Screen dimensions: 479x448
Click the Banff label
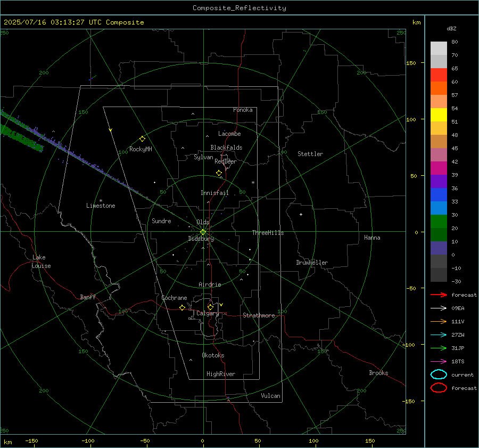88,297
